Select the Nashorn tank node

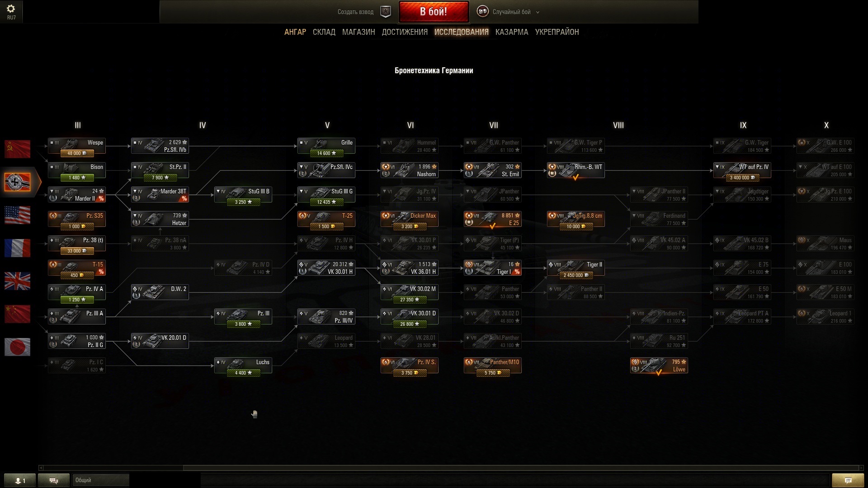coord(410,170)
